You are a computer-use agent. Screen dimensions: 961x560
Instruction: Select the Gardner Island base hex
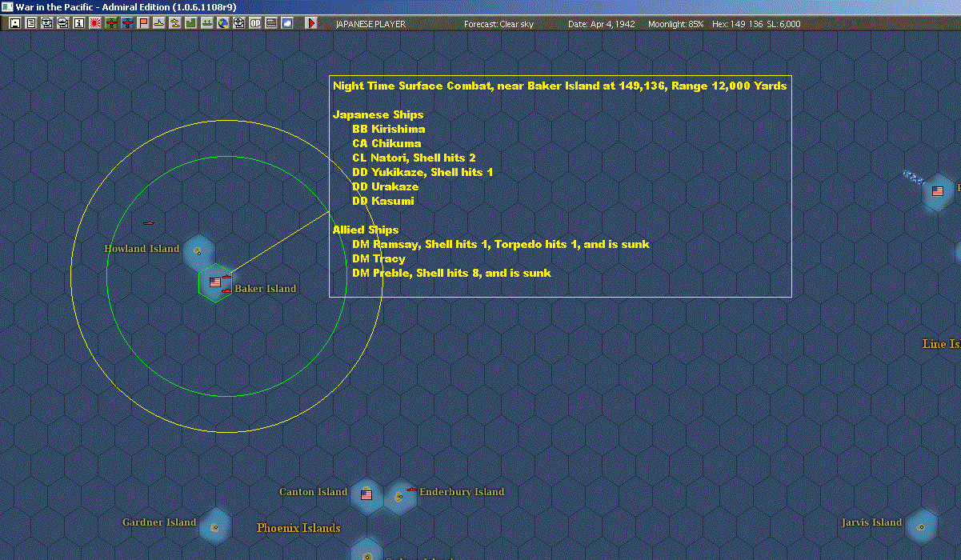click(214, 526)
